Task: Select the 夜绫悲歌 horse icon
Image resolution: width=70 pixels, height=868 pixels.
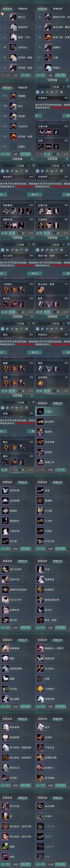Action: tap(13, 27)
